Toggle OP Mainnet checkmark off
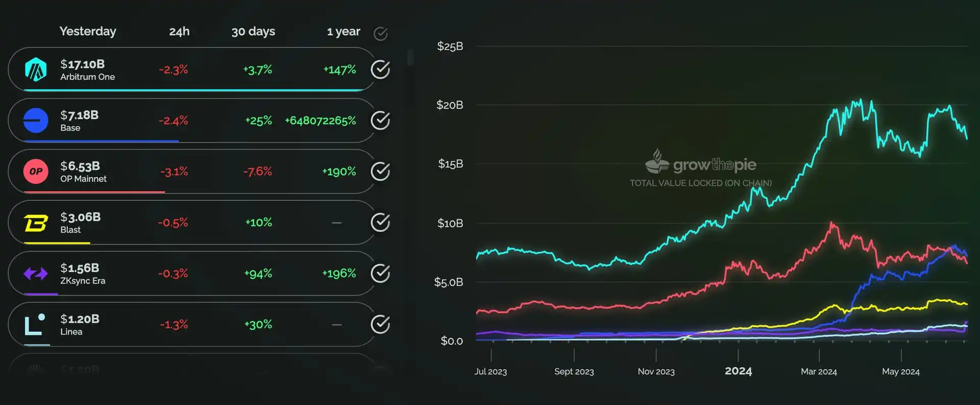Viewport: 980px width, 405px height. (380, 172)
